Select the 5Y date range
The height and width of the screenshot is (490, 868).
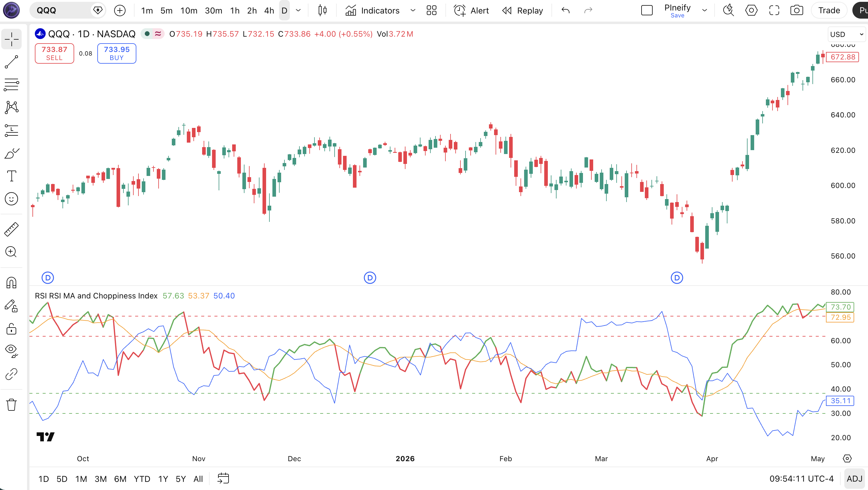181,479
